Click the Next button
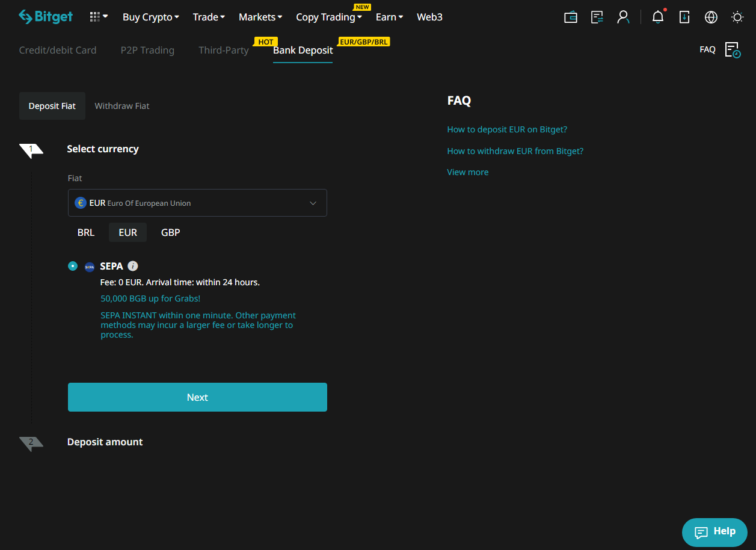This screenshot has height=550, width=756. pyautogui.click(x=197, y=397)
